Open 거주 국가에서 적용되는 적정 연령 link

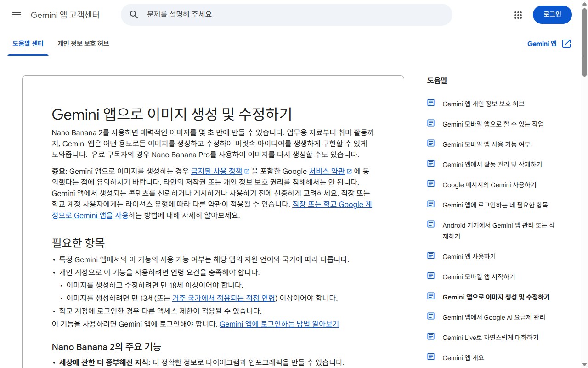click(224, 298)
